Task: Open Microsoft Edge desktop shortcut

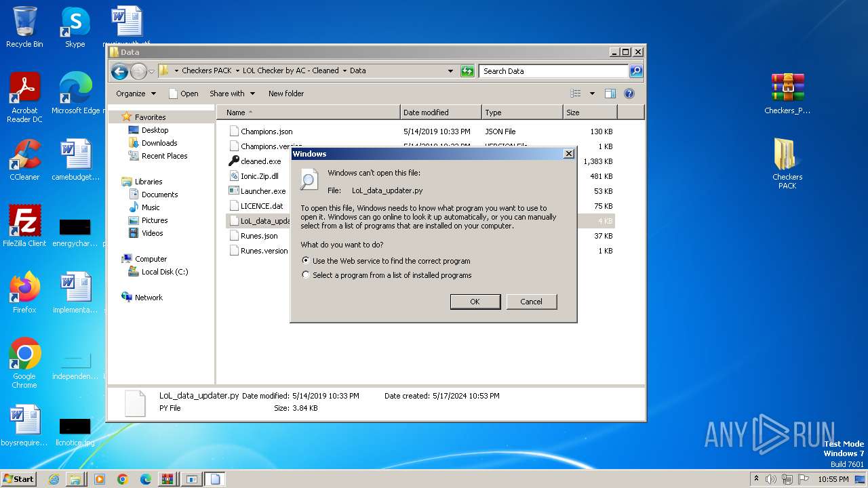Action: [75, 93]
